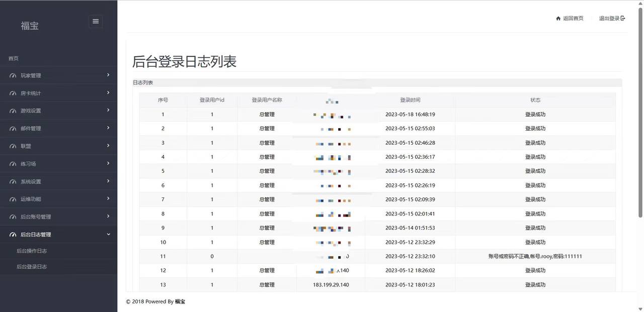The width and height of the screenshot is (644, 312).
Task: Expand the 游戏设置 chevron arrow
Action: [x=108, y=110]
